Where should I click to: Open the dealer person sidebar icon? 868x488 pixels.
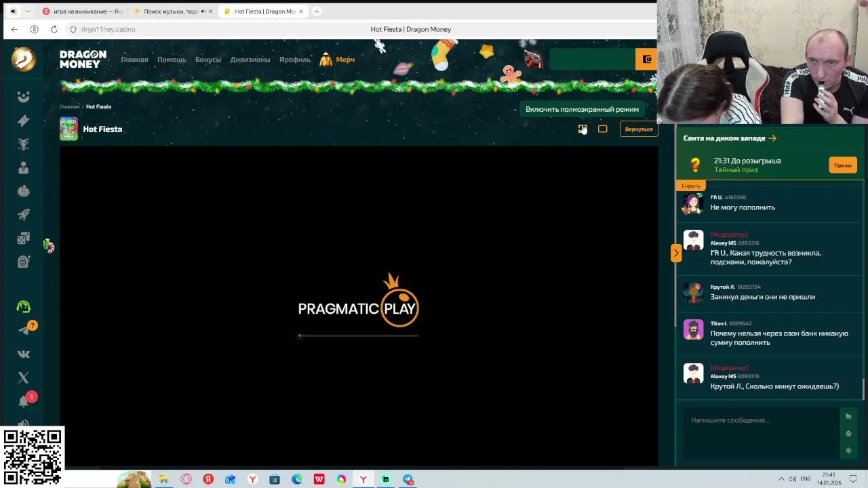point(24,167)
